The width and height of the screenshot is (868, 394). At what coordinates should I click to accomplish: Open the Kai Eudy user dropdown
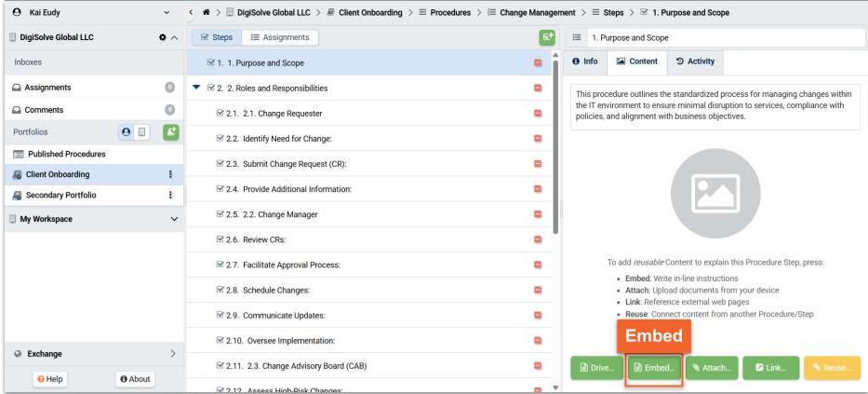click(x=167, y=12)
